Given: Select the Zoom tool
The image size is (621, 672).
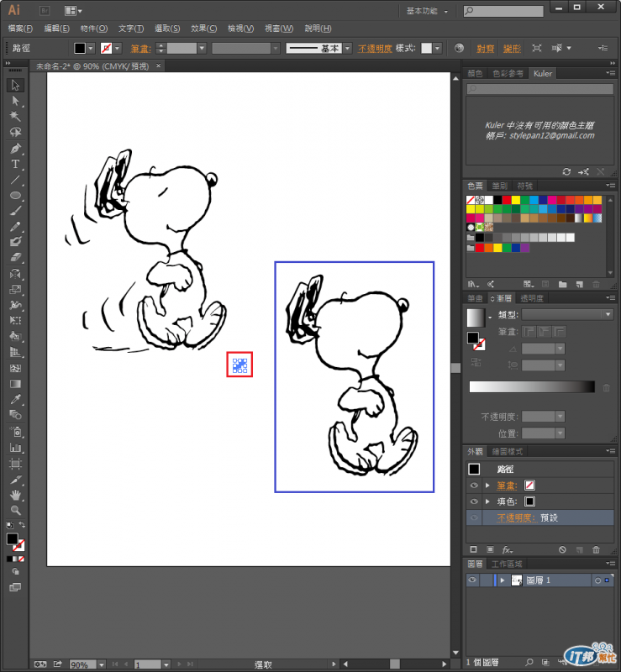Looking at the screenshot, I should coord(15,511).
